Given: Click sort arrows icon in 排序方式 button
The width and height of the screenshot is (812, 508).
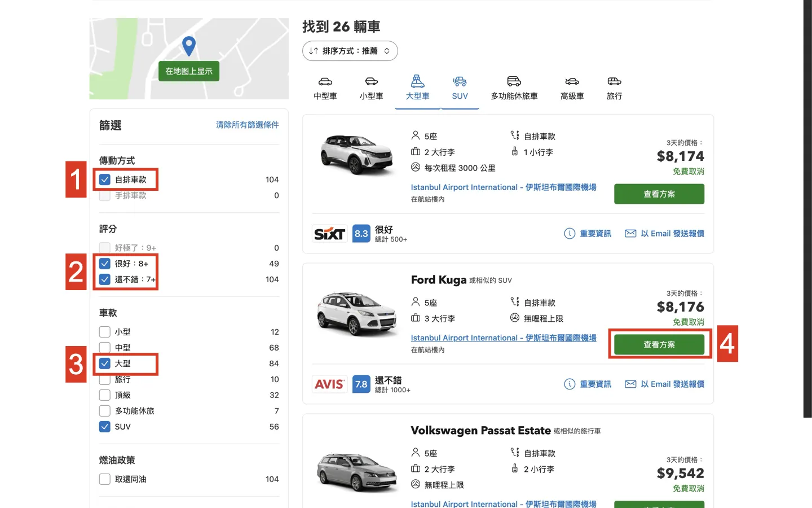Looking at the screenshot, I should point(314,51).
